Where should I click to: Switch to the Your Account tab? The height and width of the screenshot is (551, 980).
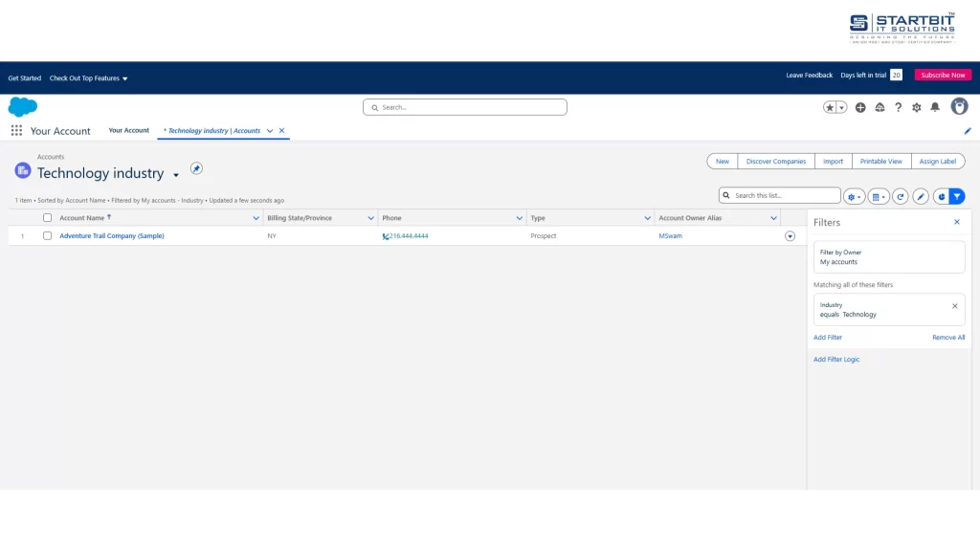point(129,130)
